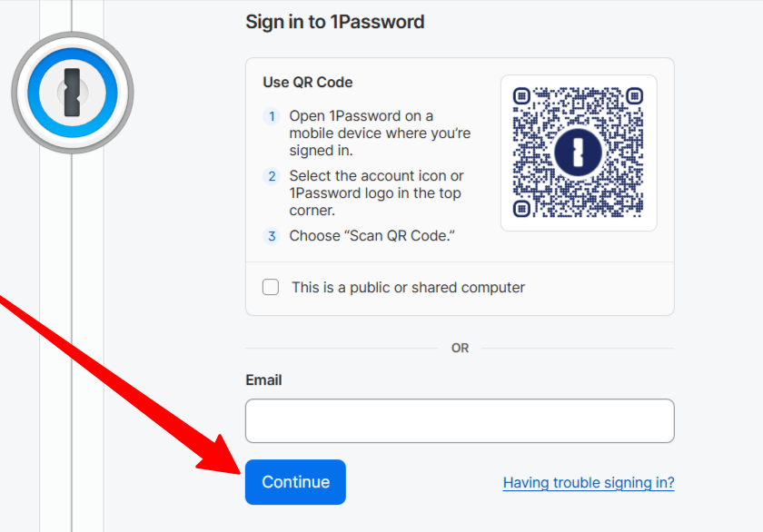
Task: Click the Email field label
Action: click(263, 379)
